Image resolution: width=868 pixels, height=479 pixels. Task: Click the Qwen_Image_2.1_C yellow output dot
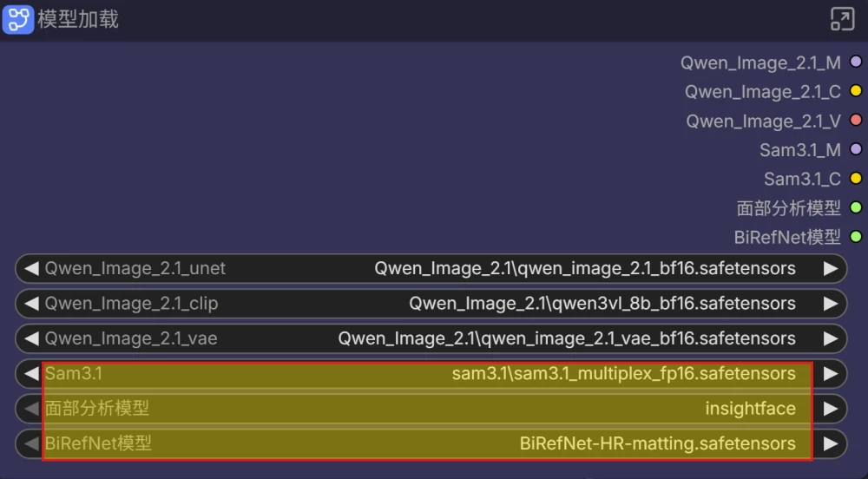[856, 91]
